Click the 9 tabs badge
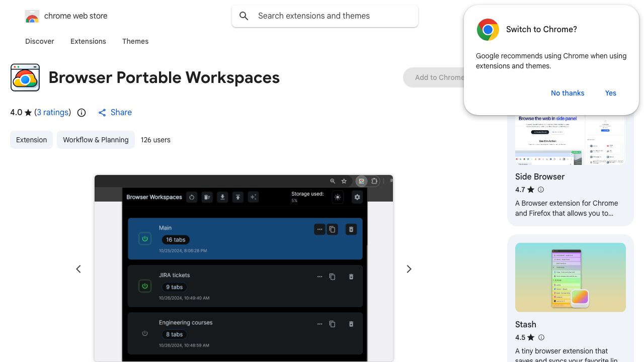The height and width of the screenshot is (362, 644). coord(174,287)
